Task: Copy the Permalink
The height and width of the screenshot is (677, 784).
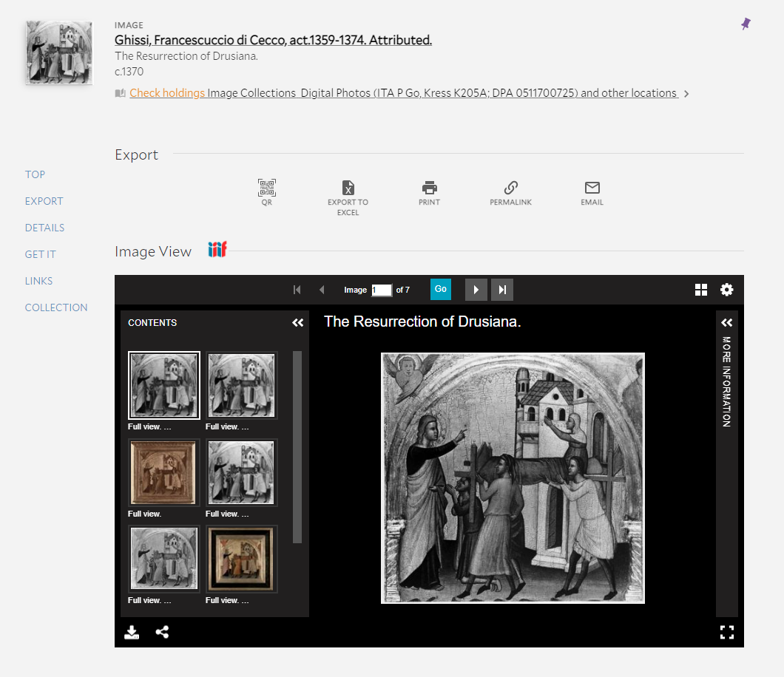Action: (x=510, y=188)
